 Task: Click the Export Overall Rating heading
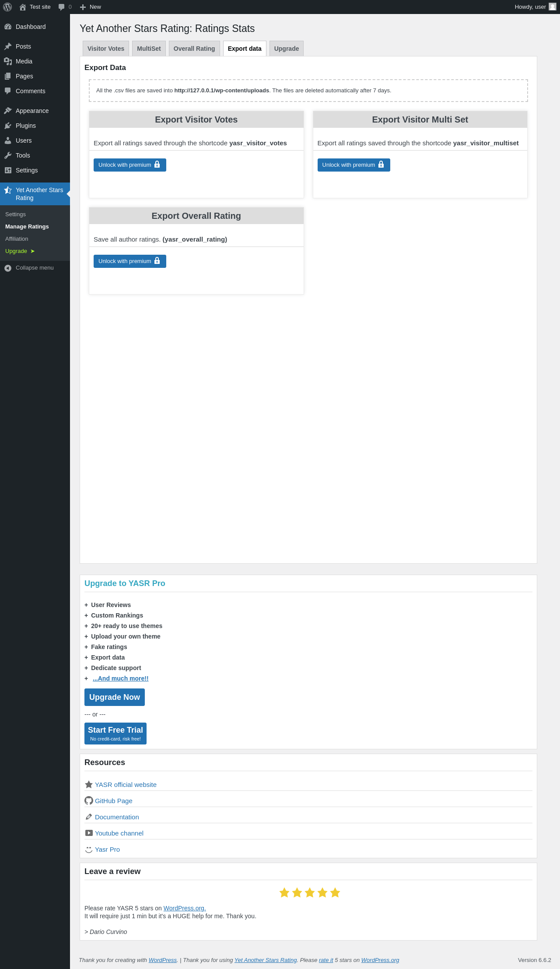pyautogui.click(x=196, y=216)
